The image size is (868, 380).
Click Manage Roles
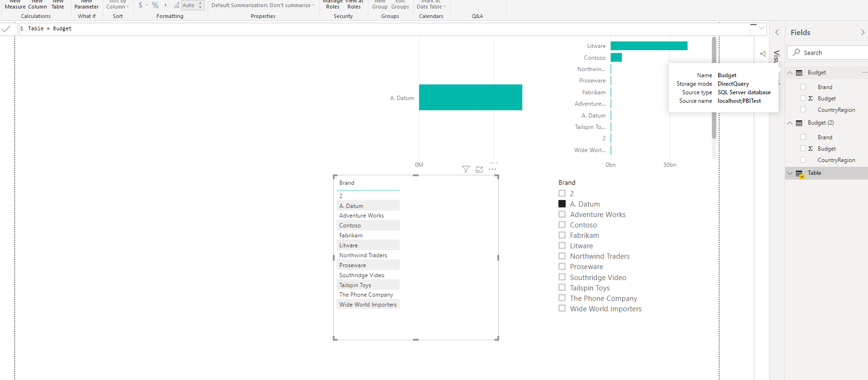[x=333, y=4]
